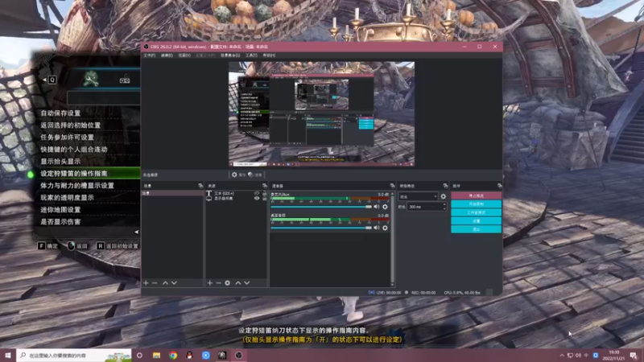This screenshot has height=362, width=644.
Task: Mute the desktop audio channel
Action: [377, 228]
